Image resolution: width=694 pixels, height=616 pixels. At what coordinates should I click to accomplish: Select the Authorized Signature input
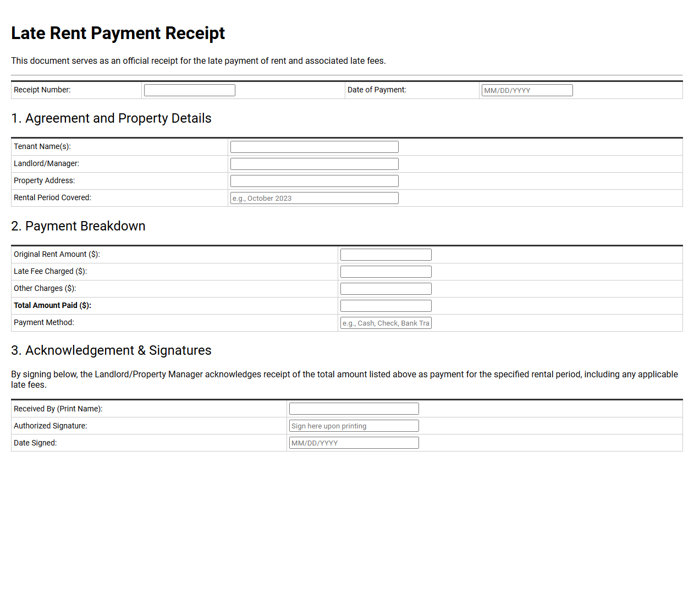pyautogui.click(x=354, y=426)
